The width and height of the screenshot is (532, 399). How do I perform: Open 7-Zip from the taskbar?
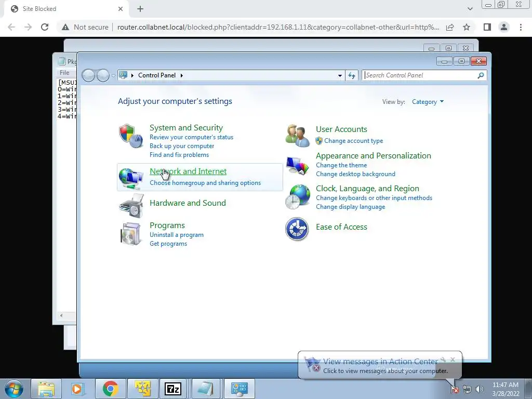click(x=173, y=389)
